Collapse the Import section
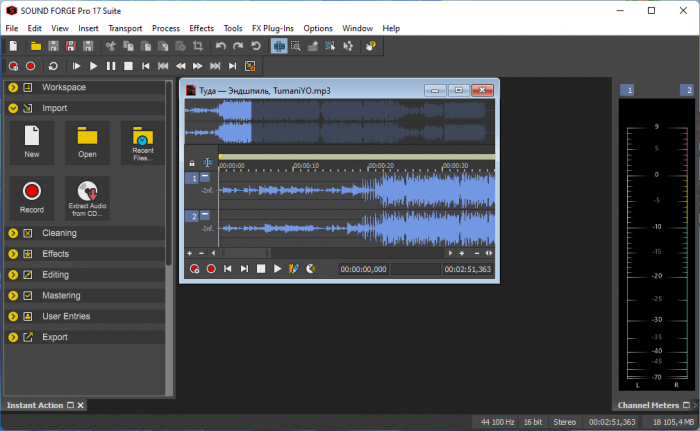The image size is (700, 431). pos(13,108)
